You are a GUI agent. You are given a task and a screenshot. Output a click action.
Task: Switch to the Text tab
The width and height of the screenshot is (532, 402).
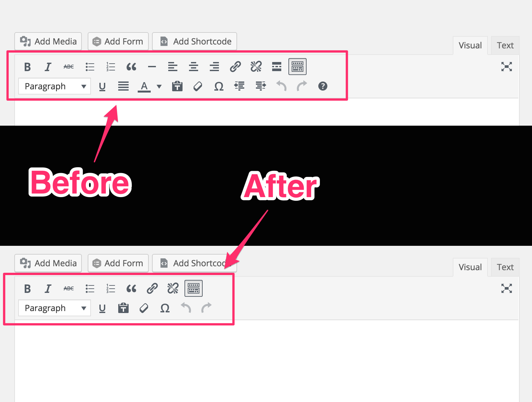505,45
